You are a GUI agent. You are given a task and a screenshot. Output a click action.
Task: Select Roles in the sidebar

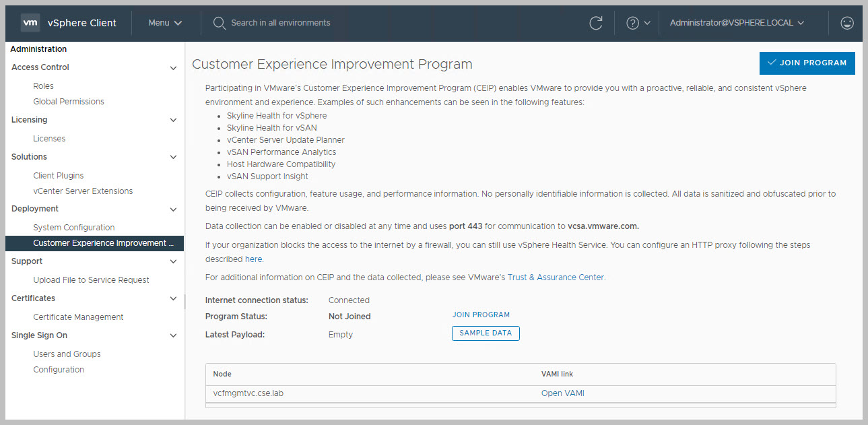[x=43, y=86]
